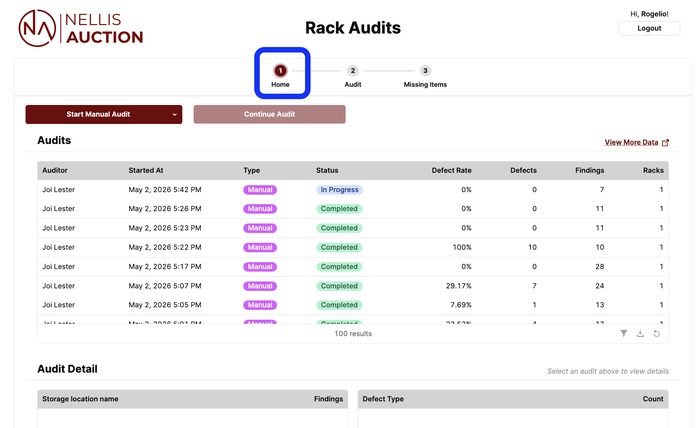Click the Storage location name column header

80,399
